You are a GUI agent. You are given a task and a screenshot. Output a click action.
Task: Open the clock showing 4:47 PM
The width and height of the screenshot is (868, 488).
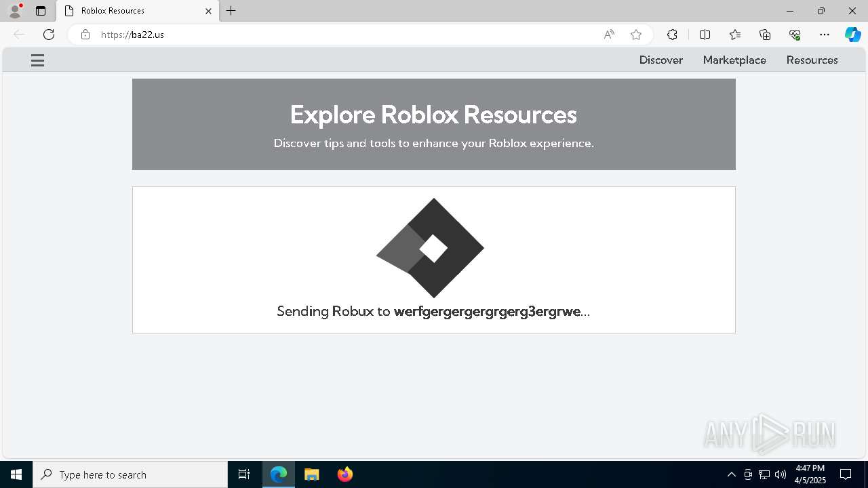(x=810, y=474)
